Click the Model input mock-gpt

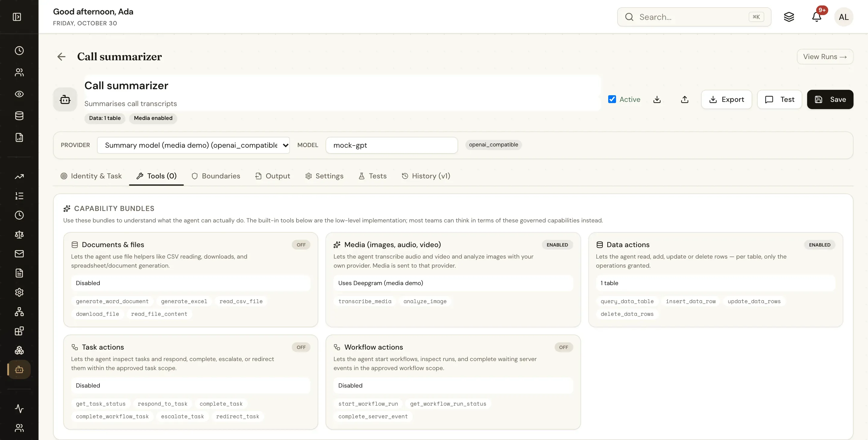[x=392, y=145]
